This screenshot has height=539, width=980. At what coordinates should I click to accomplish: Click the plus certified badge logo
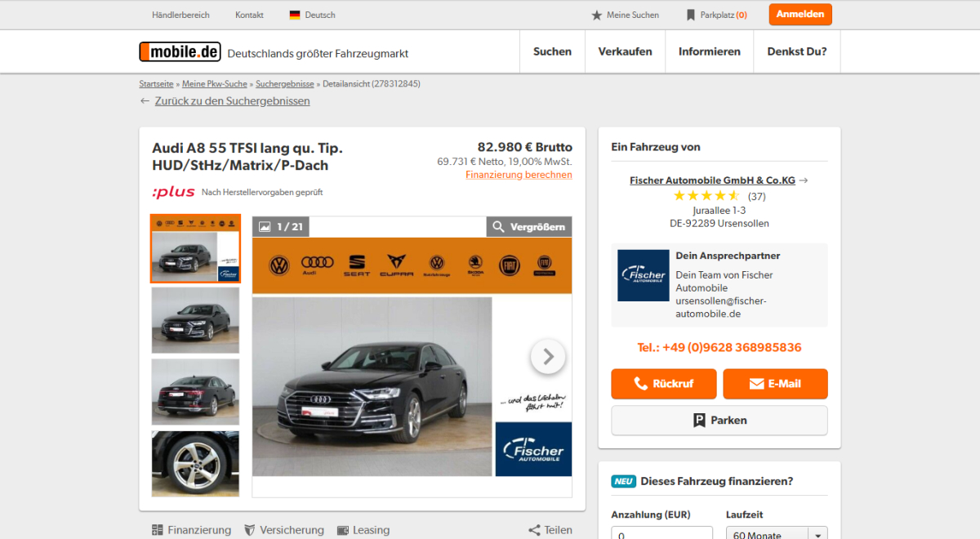tap(173, 192)
